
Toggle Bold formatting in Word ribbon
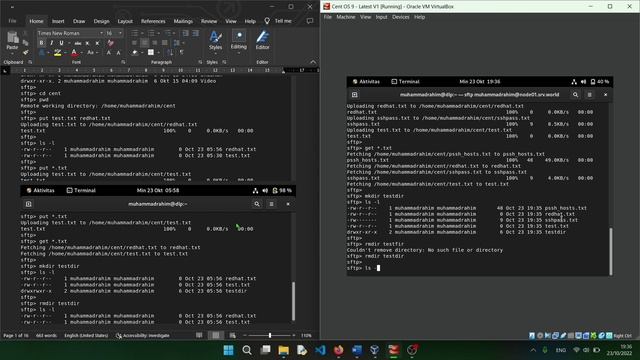click(41, 43)
